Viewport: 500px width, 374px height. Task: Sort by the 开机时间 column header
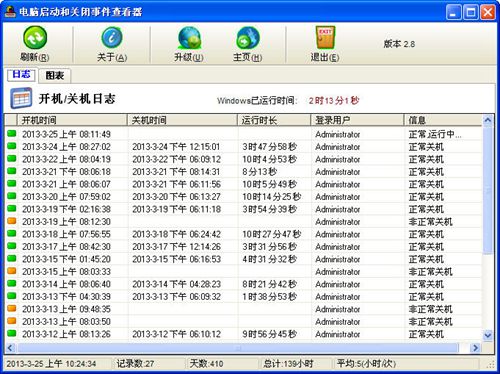(x=72, y=120)
